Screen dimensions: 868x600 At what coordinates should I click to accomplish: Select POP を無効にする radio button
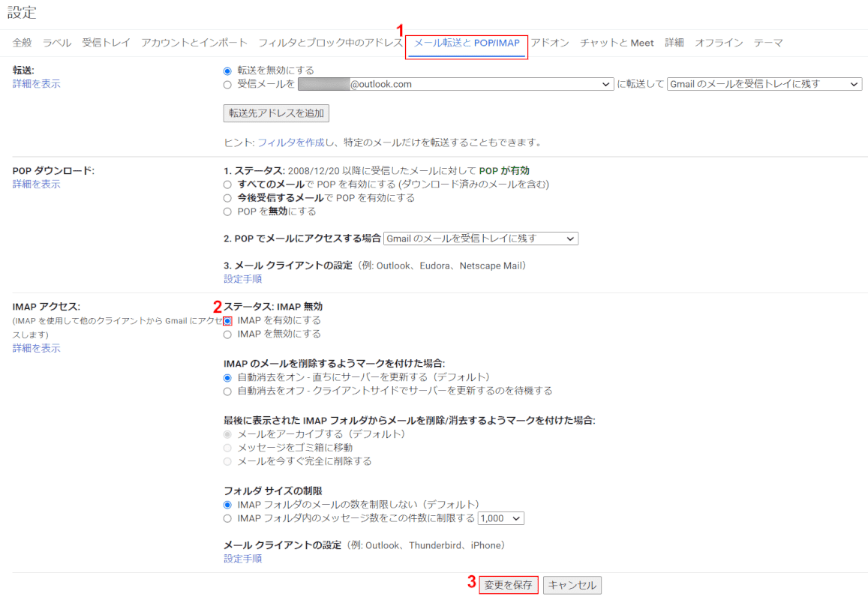227,212
